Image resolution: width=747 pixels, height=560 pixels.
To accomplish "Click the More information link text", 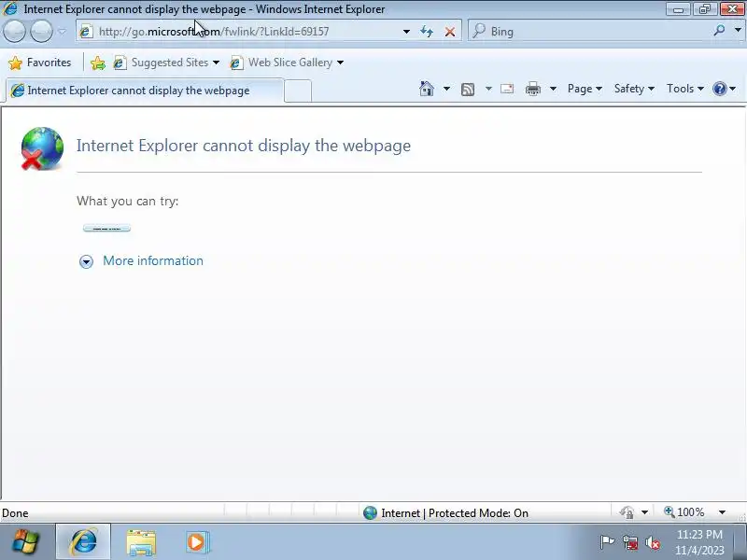I will (153, 261).
